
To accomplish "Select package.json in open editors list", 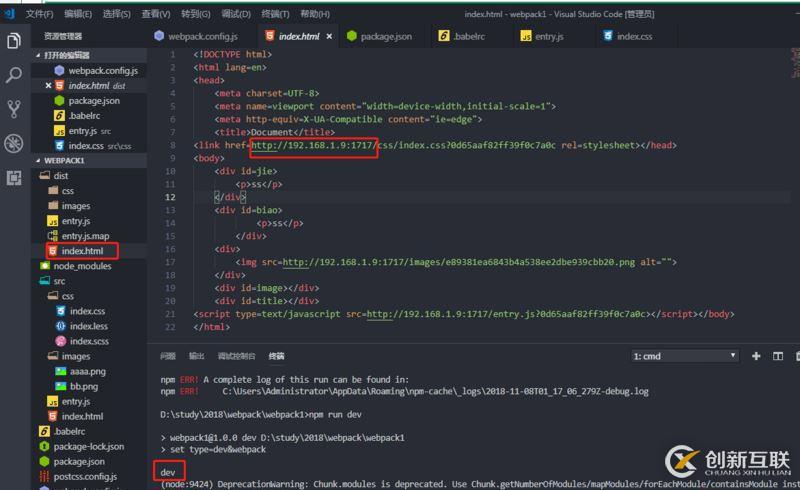I will click(x=87, y=101).
